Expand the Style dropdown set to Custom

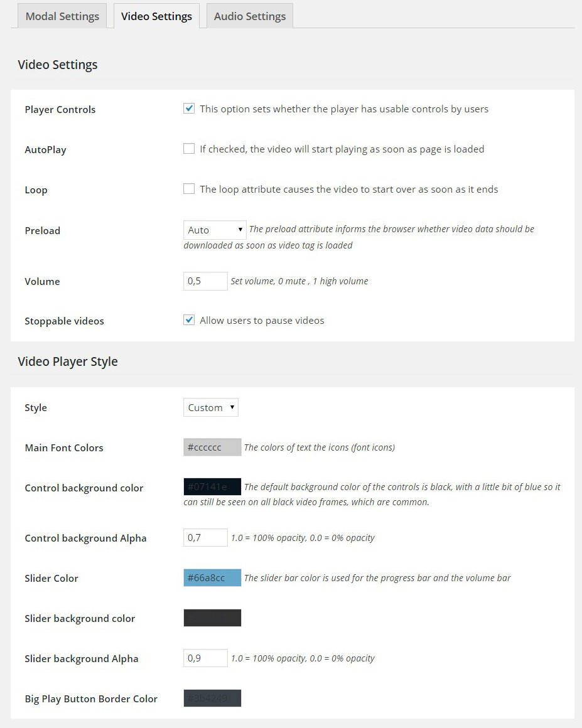click(x=211, y=407)
